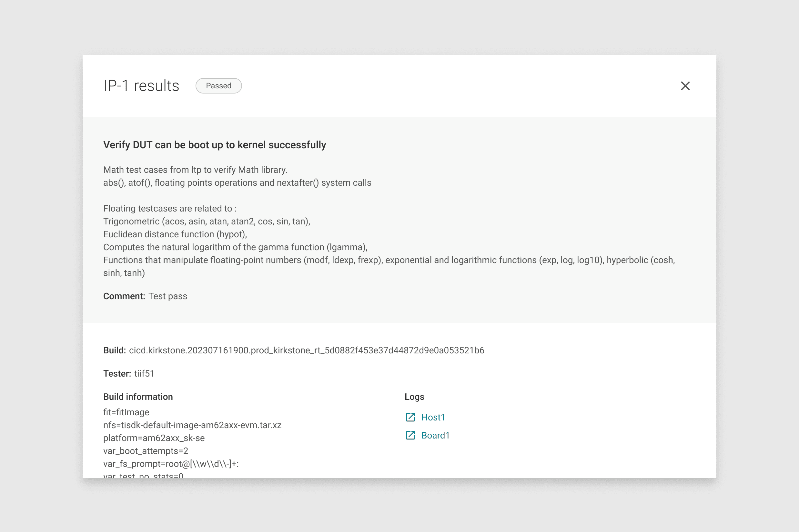The image size is (799, 532).
Task: Click the var_fs_prompt parameter line
Action: (x=171, y=464)
